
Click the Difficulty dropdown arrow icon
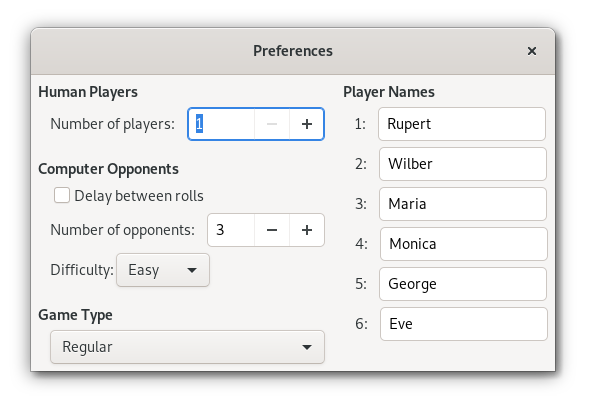click(192, 270)
